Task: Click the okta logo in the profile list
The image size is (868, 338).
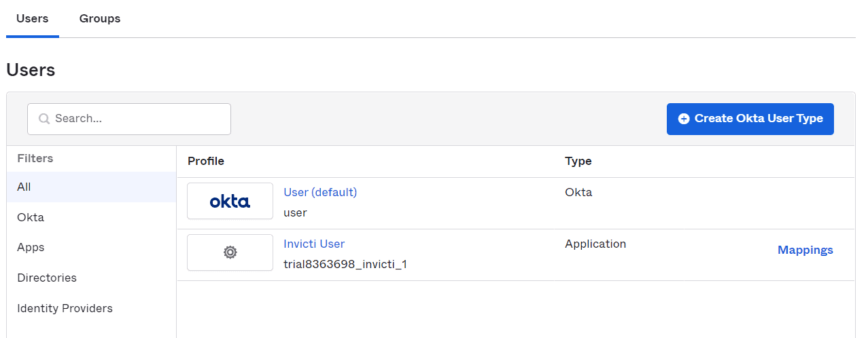Action: point(230,201)
